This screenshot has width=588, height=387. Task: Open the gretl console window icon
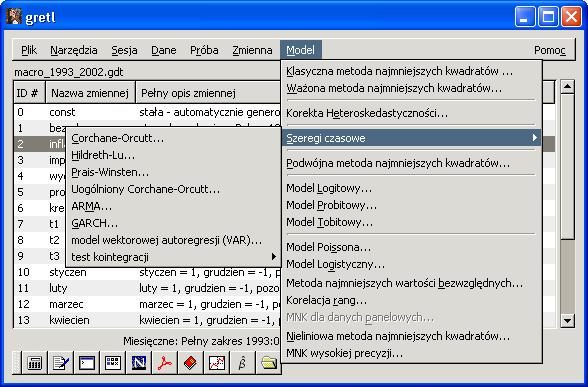[x=87, y=363]
